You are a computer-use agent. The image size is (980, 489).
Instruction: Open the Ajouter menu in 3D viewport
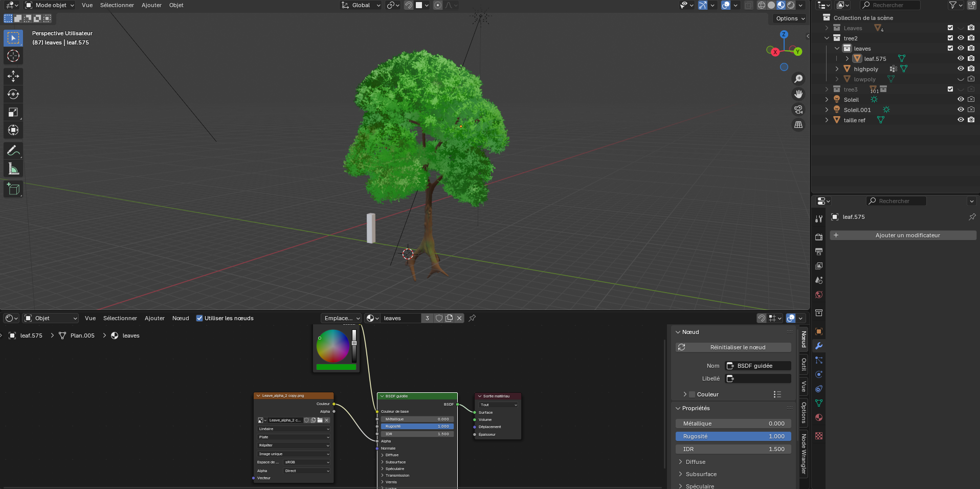pos(151,5)
